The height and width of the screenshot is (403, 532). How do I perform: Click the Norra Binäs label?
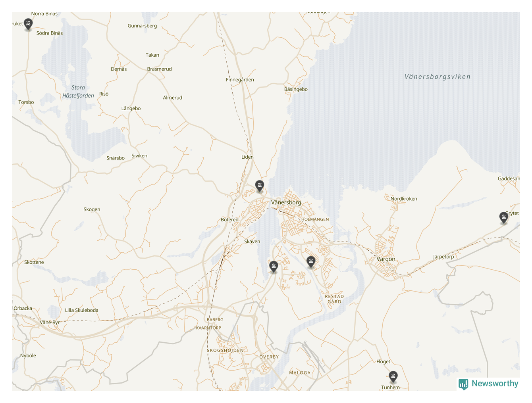(44, 14)
